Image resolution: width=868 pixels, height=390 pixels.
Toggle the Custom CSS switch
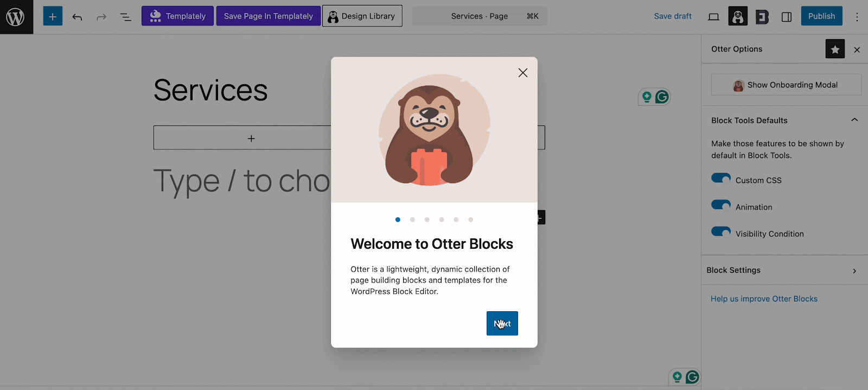tap(721, 179)
